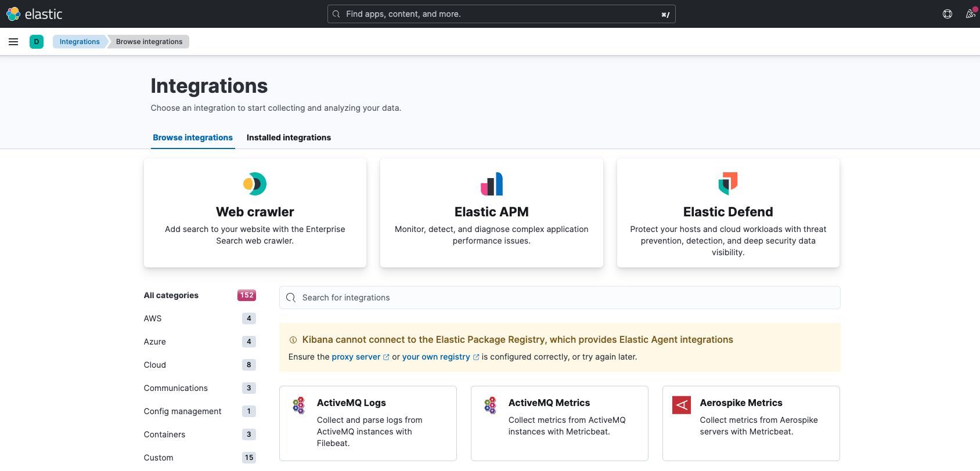Click the Integrations page heading
This screenshot has height=471, width=980.
pos(209,86)
